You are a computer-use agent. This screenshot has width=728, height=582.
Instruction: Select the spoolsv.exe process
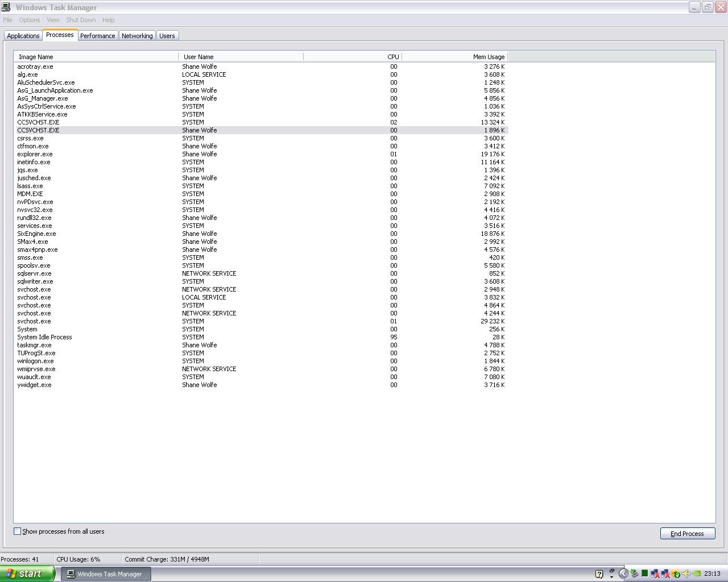pyautogui.click(x=261, y=265)
